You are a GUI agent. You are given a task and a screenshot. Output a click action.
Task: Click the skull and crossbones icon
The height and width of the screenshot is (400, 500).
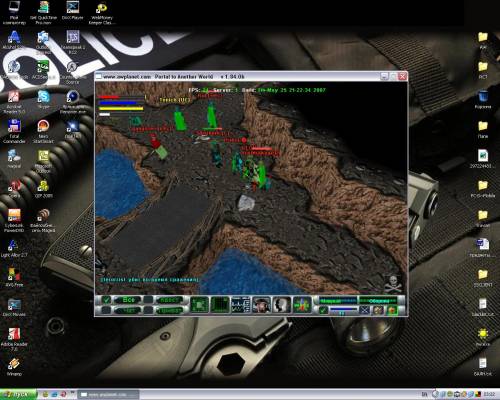pos(393,283)
